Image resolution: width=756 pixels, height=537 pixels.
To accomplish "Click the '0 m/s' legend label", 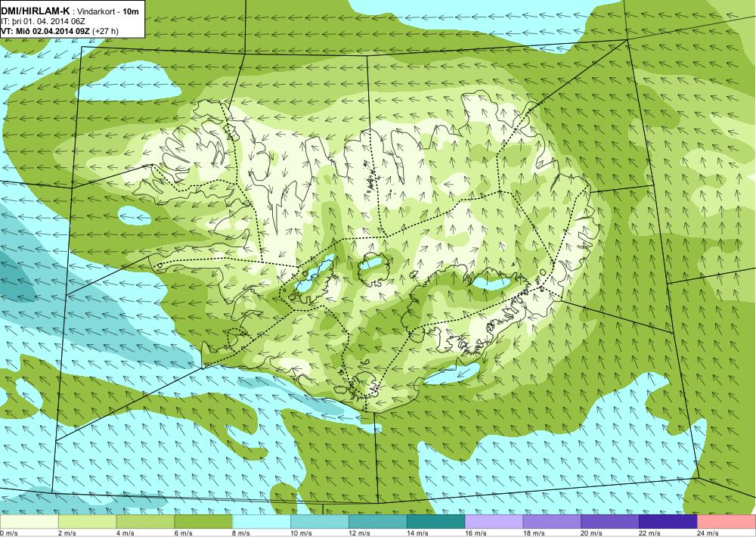I will [8, 533].
